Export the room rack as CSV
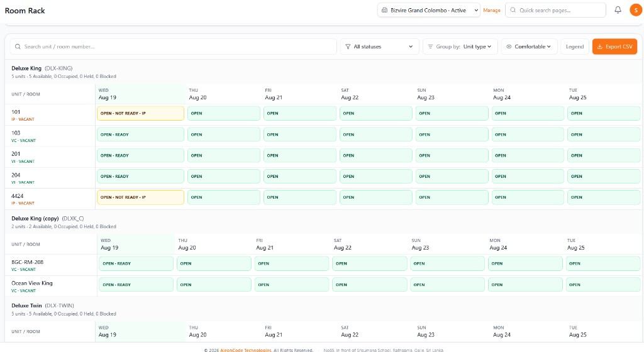This screenshot has height=352, width=644. [x=614, y=47]
